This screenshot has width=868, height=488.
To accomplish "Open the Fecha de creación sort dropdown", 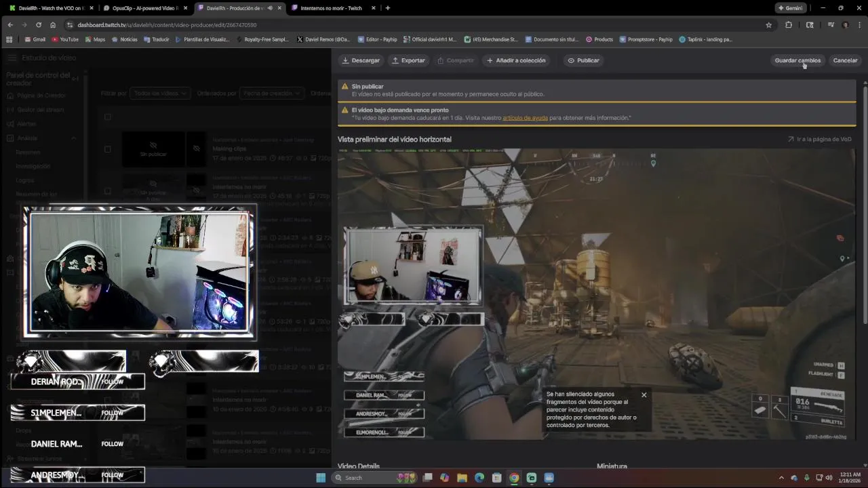I will coord(272,93).
